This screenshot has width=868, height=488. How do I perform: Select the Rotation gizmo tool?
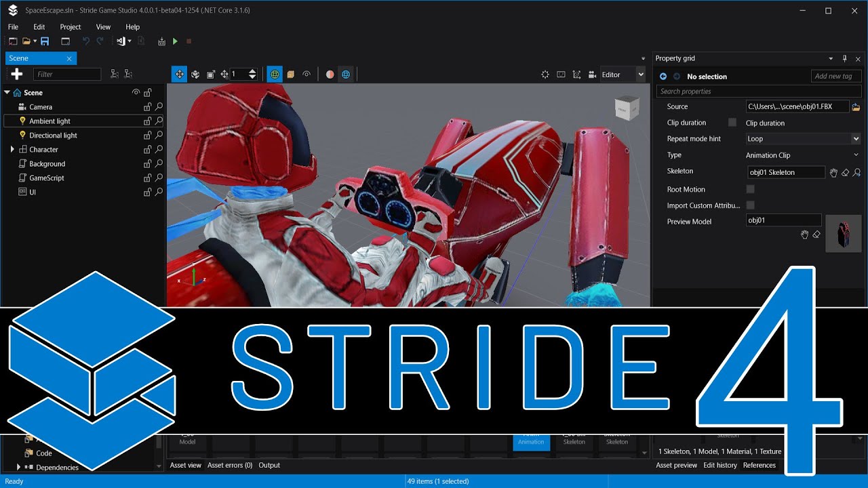coord(195,75)
